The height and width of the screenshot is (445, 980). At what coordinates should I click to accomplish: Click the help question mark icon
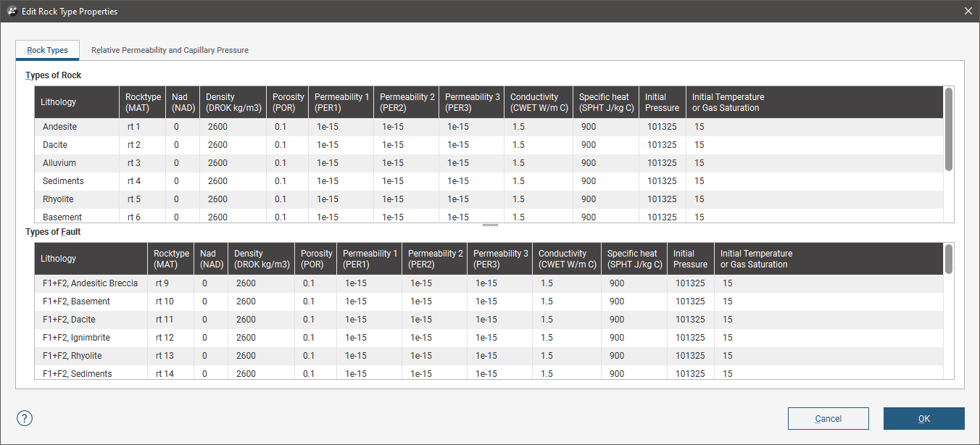click(25, 418)
